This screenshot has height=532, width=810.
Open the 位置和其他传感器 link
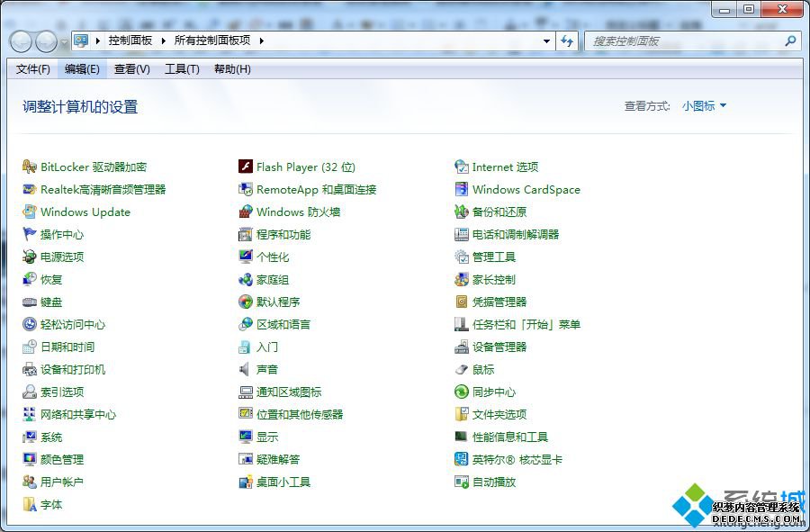[300, 414]
